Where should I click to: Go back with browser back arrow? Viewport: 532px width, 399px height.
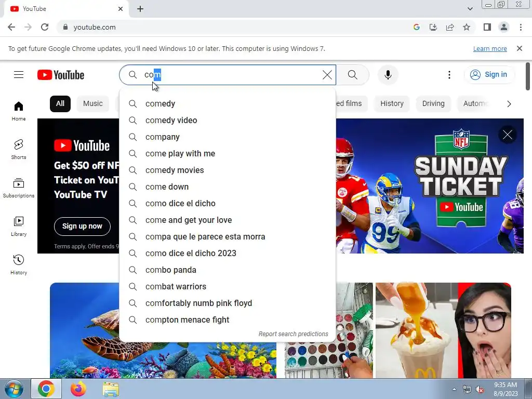tap(11, 27)
